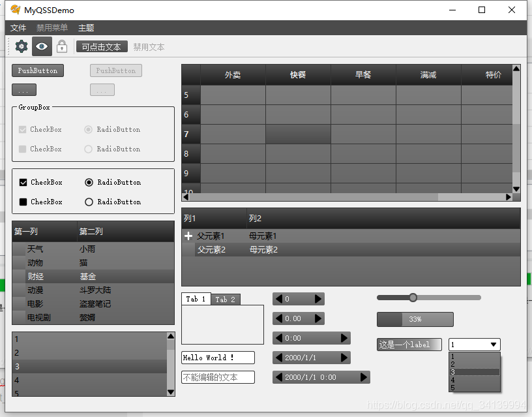Select the 天气 row in list

point(93,249)
